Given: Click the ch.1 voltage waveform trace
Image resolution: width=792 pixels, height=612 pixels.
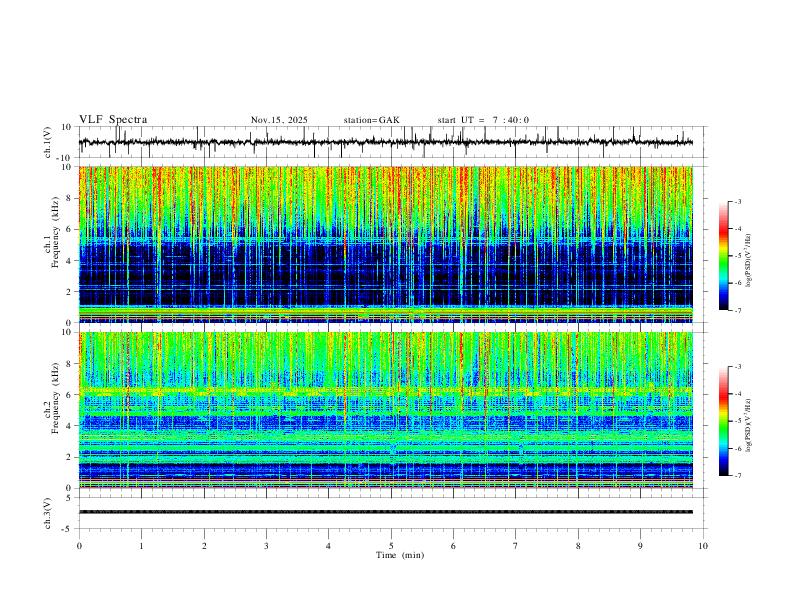Looking at the screenshot, I should [x=386, y=142].
